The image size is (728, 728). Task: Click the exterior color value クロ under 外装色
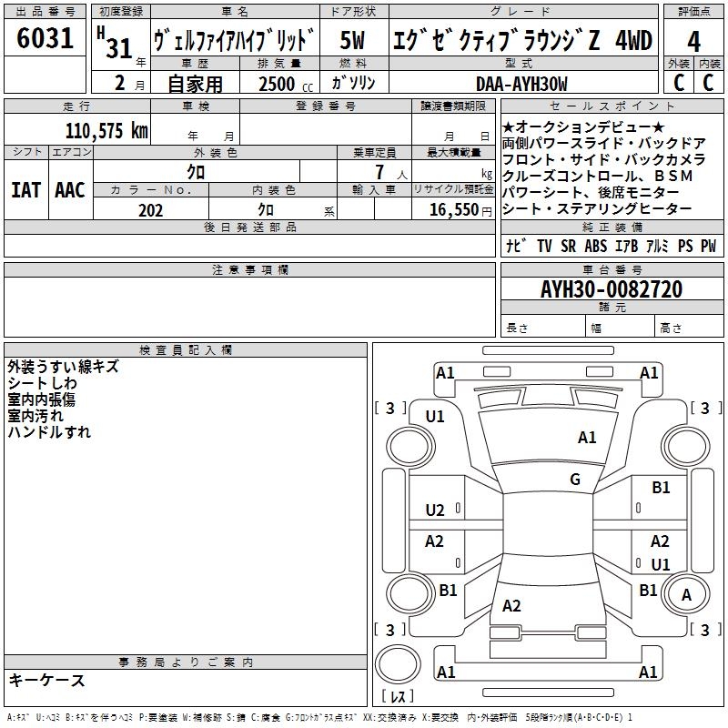coord(196,172)
